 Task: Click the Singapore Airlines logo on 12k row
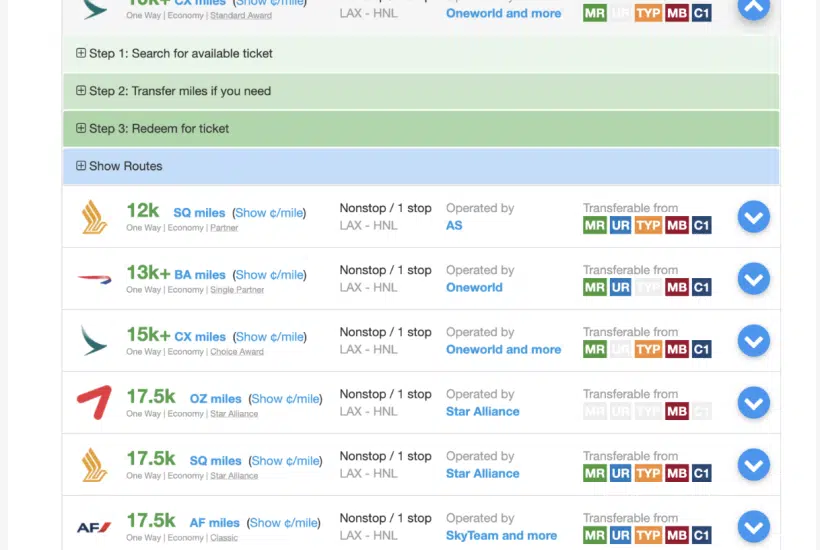94,217
